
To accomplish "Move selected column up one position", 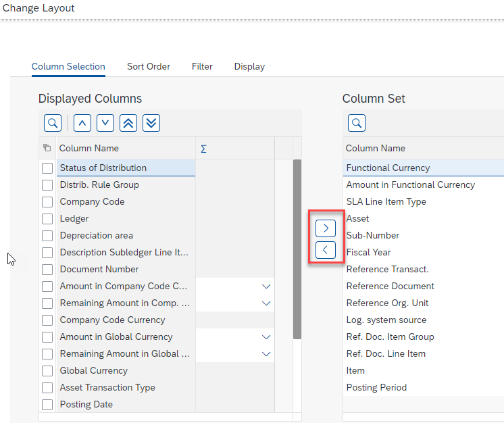I will (82, 123).
